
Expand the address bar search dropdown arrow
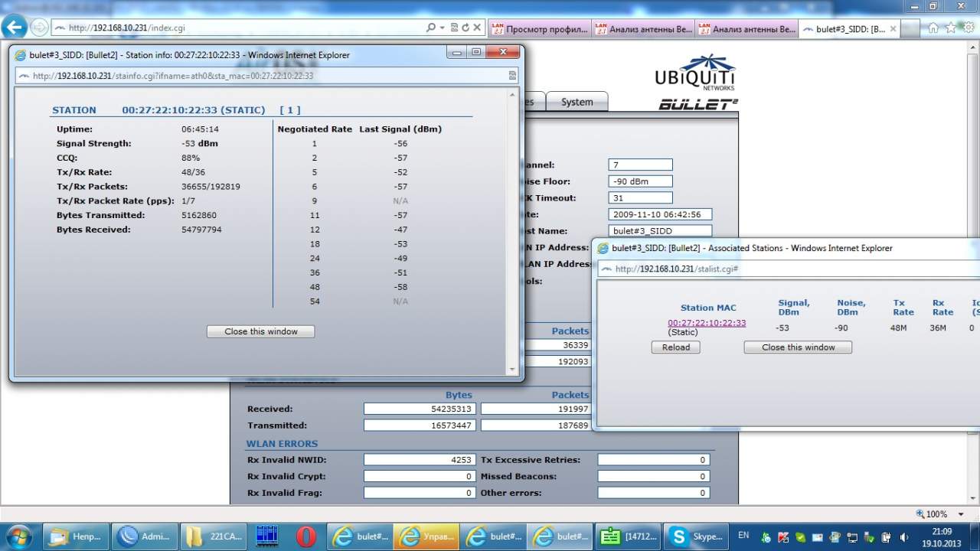tap(443, 28)
